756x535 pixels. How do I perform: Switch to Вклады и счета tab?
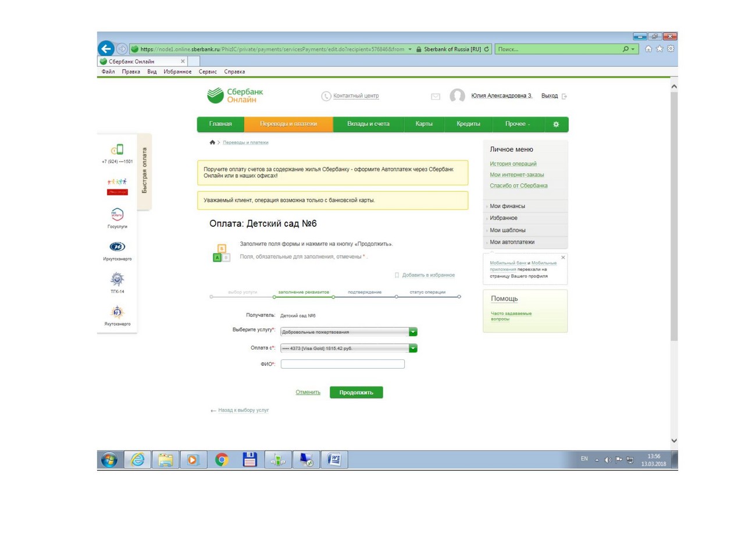368,124
